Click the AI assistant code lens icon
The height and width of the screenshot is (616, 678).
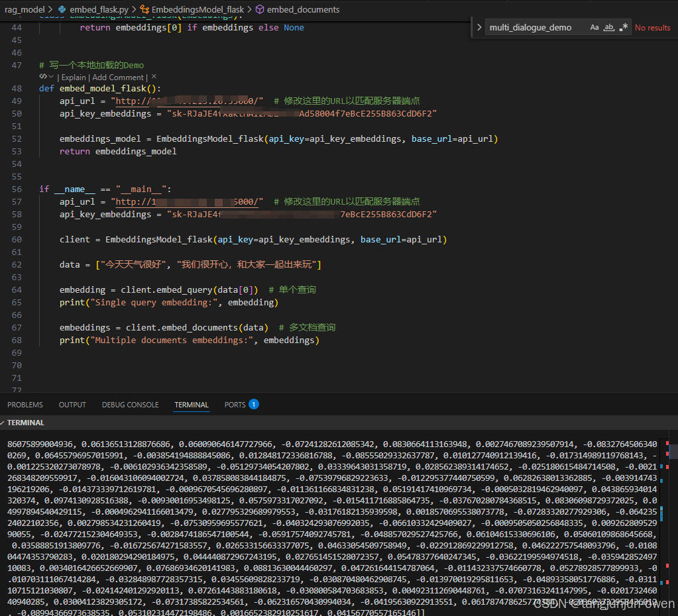(x=43, y=77)
